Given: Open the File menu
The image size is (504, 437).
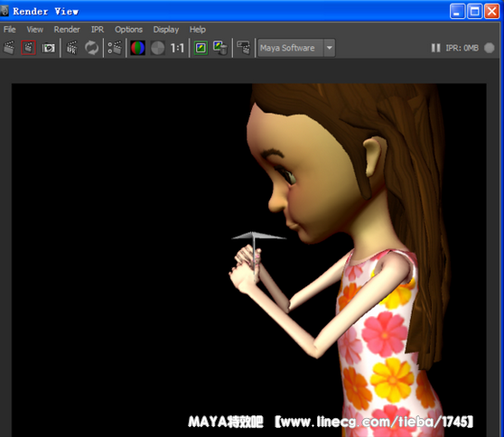Looking at the screenshot, I should click(x=9, y=30).
